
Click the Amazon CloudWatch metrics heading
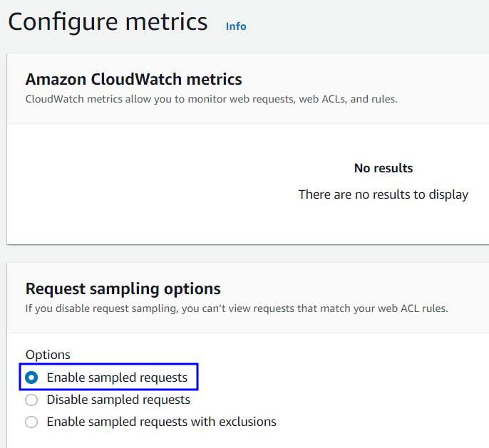tap(133, 79)
